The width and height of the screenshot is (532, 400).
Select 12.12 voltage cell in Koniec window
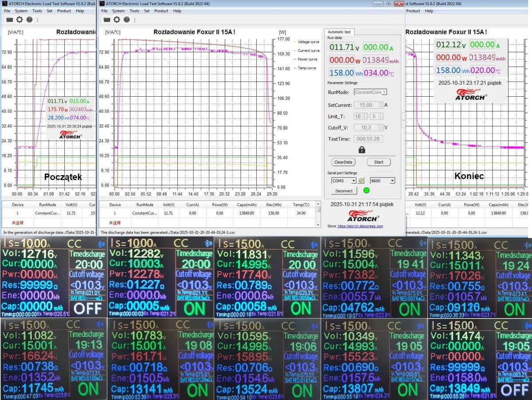420,213
